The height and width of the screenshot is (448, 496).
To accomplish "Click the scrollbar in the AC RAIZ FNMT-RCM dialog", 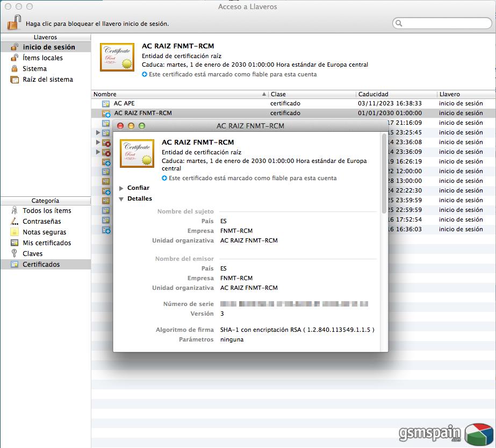I will pyautogui.click(x=384, y=174).
